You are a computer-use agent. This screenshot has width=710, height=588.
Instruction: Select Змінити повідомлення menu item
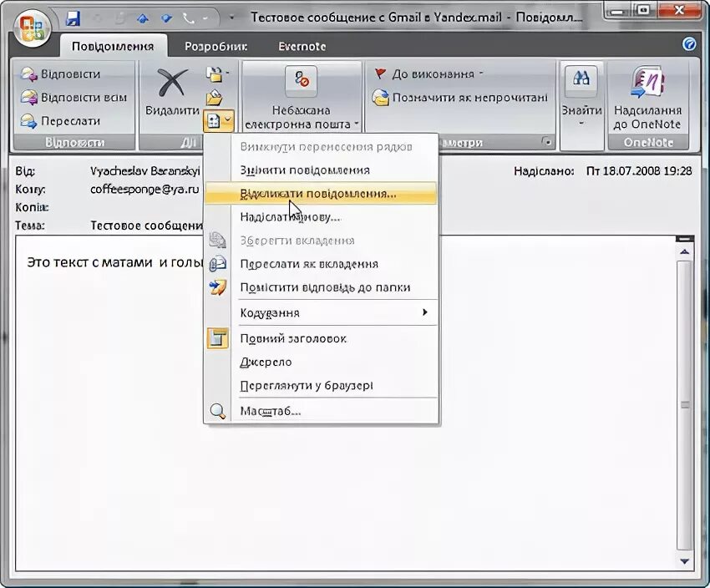(321, 170)
